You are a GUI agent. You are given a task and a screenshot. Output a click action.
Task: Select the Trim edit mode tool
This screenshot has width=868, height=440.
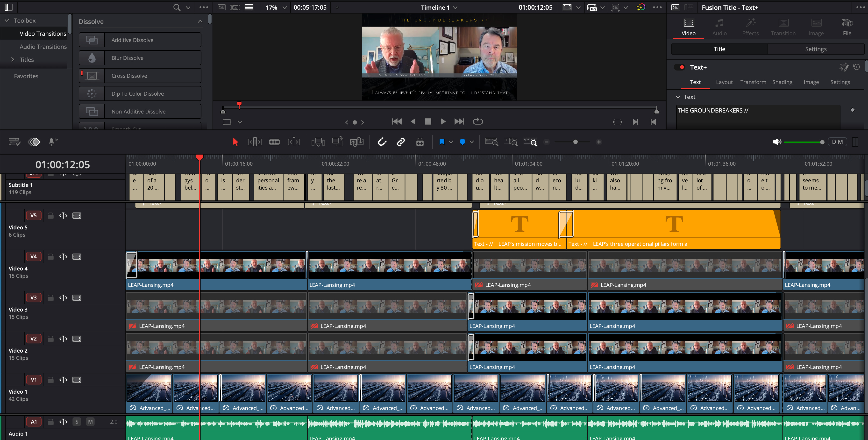tap(255, 142)
